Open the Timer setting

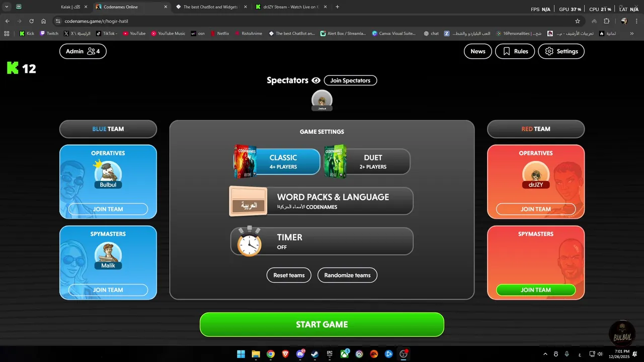coord(321,241)
